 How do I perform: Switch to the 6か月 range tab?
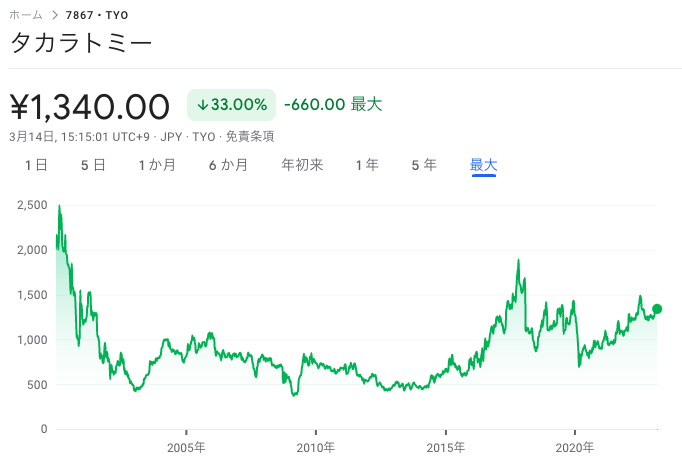tap(228, 165)
